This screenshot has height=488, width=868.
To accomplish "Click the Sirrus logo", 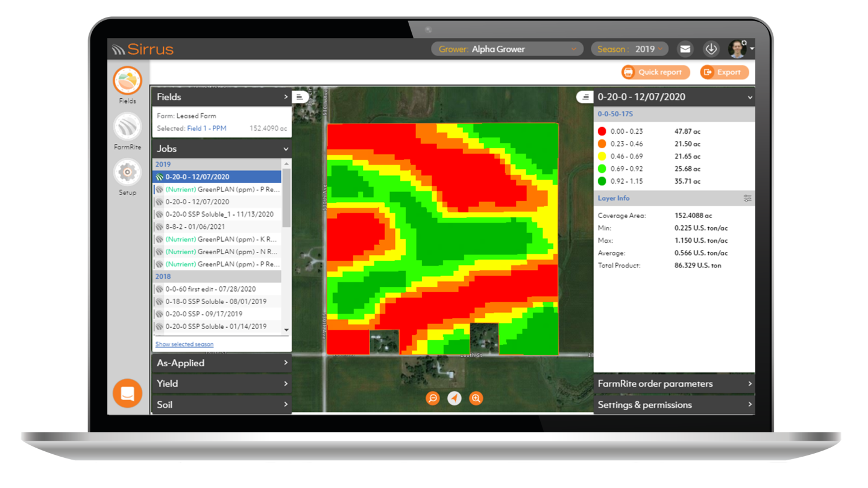I will click(x=143, y=49).
